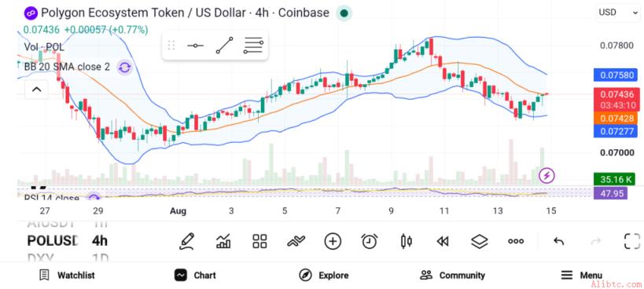This screenshot has width=644, height=289.
Task: Enter fullscreen with the corner-brackets icon
Action: [632, 241]
